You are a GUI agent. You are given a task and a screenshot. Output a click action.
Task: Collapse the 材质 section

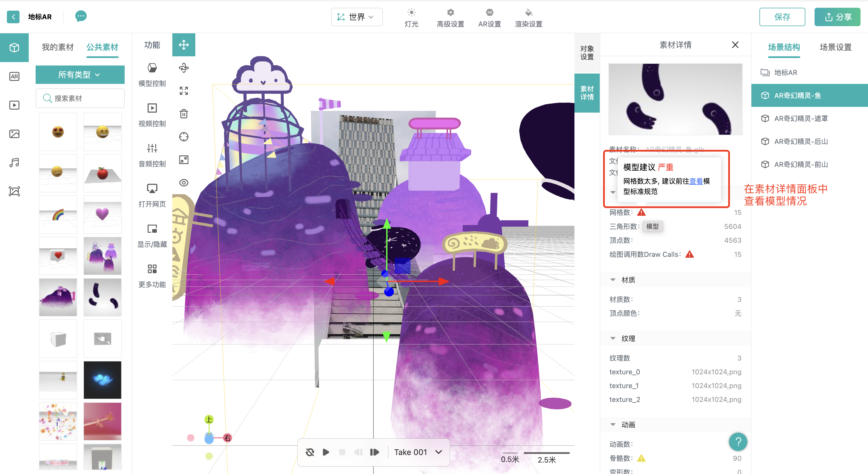click(x=613, y=280)
